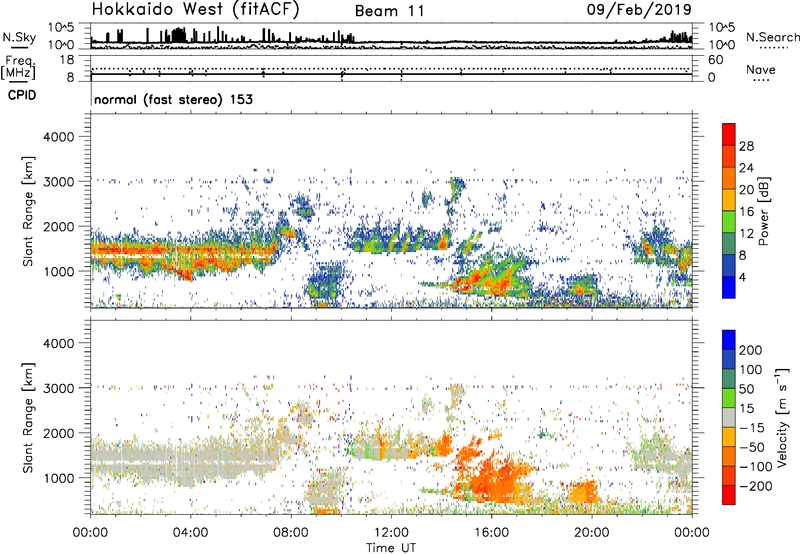
Task: Pick the brightest blue bottom Power colorbar segment
Action: pos(729,287)
